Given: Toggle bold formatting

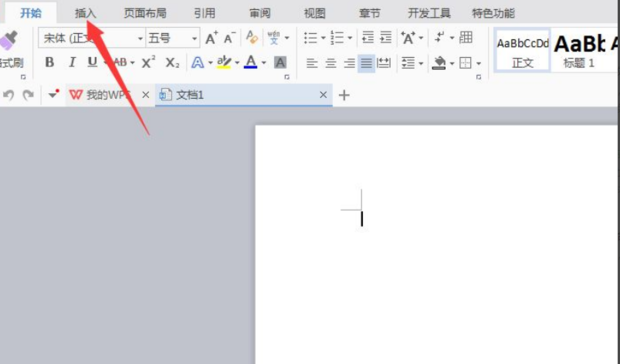Looking at the screenshot, I should 49,62.
